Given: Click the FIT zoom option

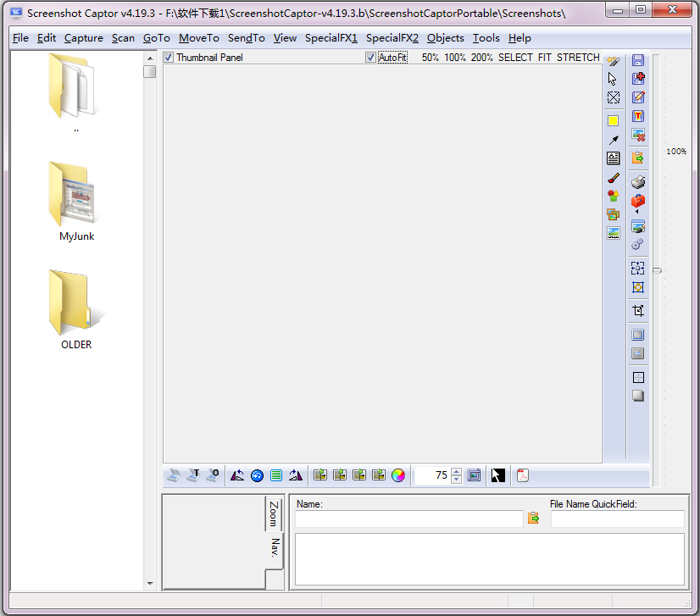Looking at the screenshot, I should pos(545,58).
